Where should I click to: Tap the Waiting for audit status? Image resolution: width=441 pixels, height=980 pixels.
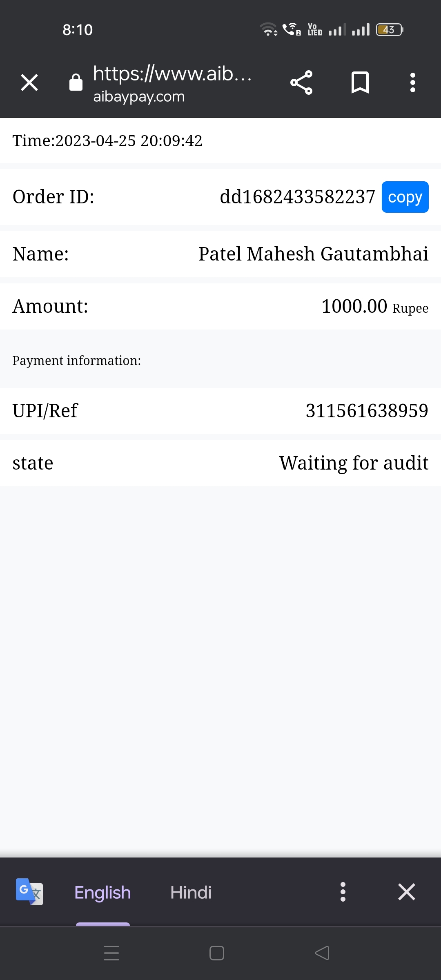click(x=354, y=463)
